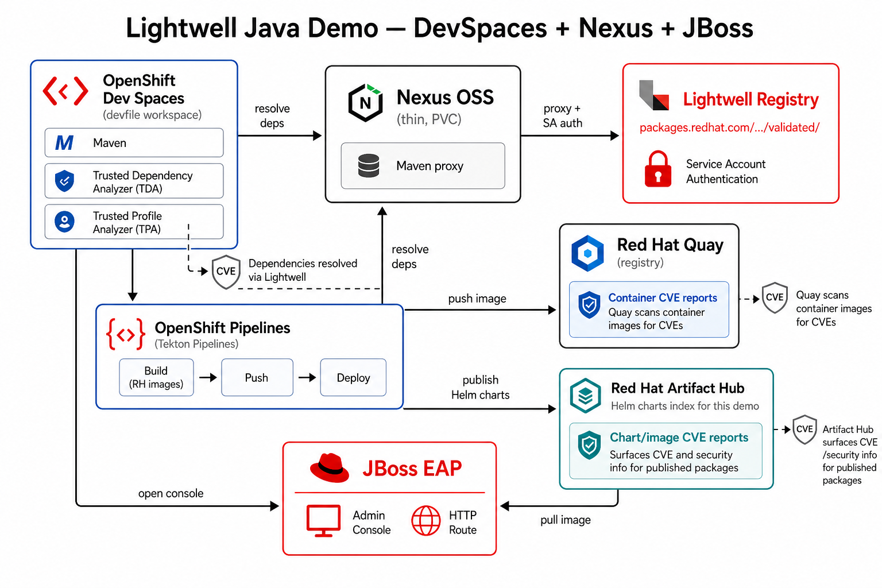Viewport: 882px width, 588px height.
Task: Click the (devfile workspace) subtitle
Action: pos(152,115)
